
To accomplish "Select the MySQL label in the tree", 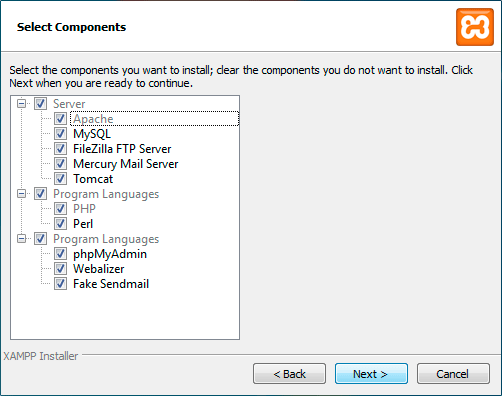I will 92,134.
